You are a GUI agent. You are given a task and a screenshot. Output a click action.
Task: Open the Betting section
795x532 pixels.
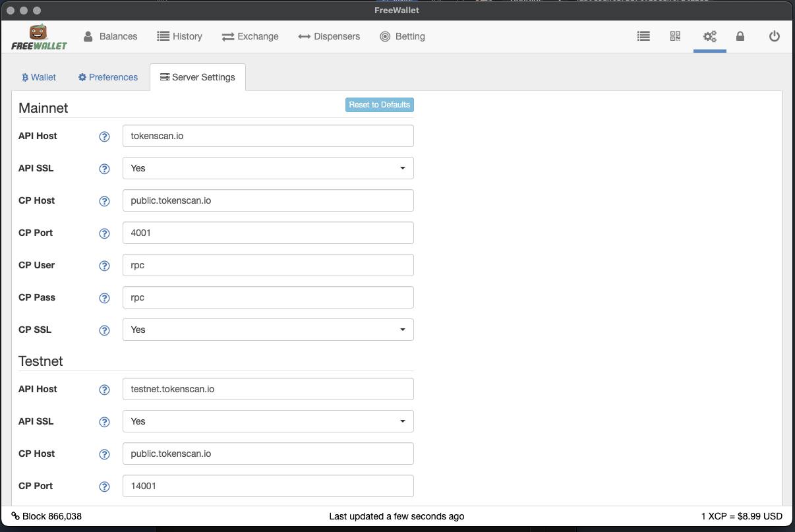402,36
